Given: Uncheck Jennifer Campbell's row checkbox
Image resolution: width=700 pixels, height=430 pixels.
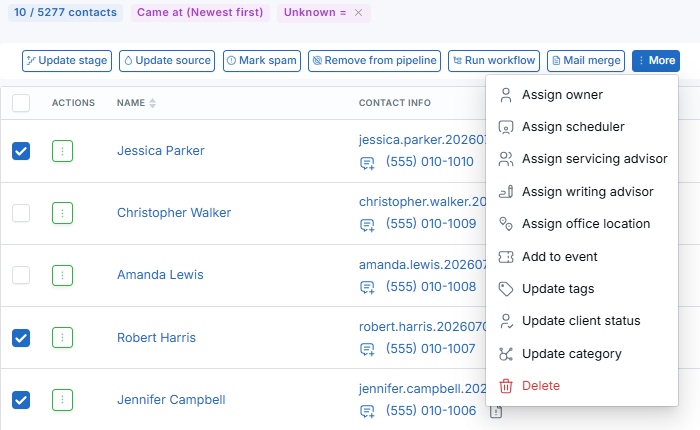Looking at the screenshot, I should (x=21, y=400).
